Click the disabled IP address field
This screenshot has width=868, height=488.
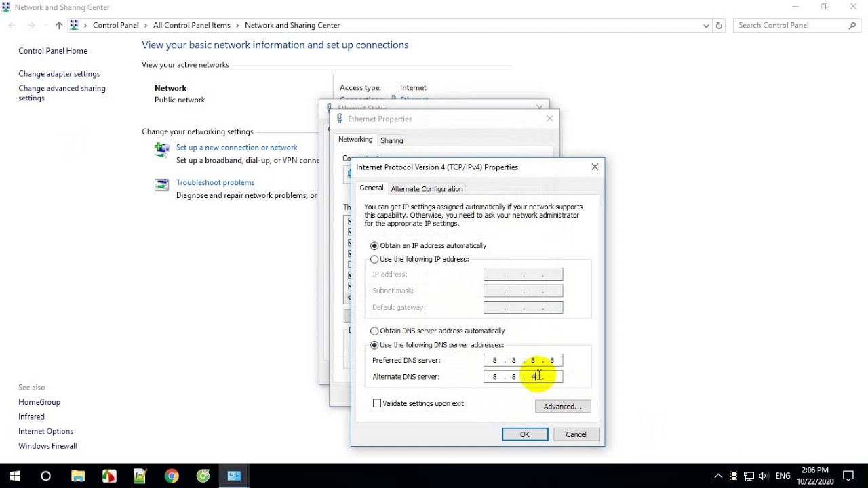pos(523,274)
